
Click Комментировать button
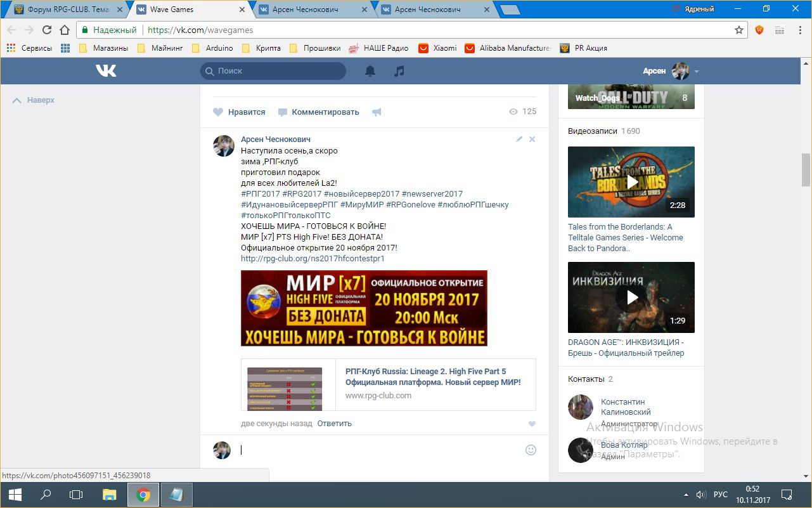pos(318,112)
